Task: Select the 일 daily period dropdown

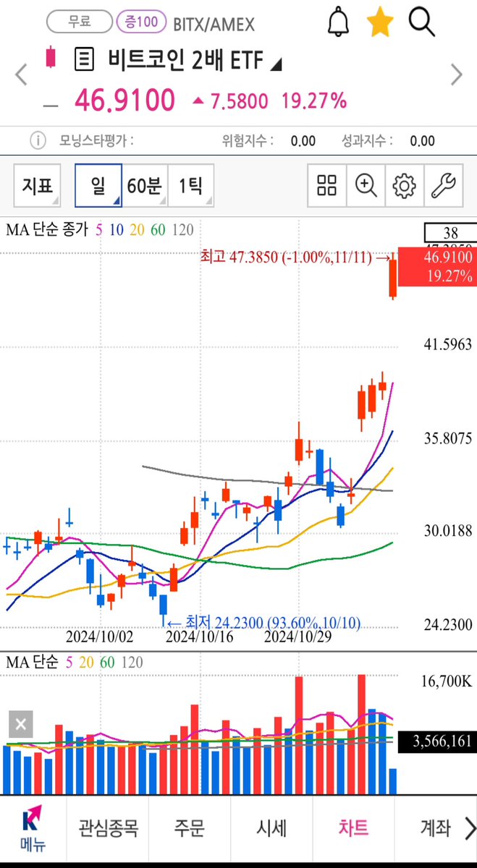Action: coord(98,186)
